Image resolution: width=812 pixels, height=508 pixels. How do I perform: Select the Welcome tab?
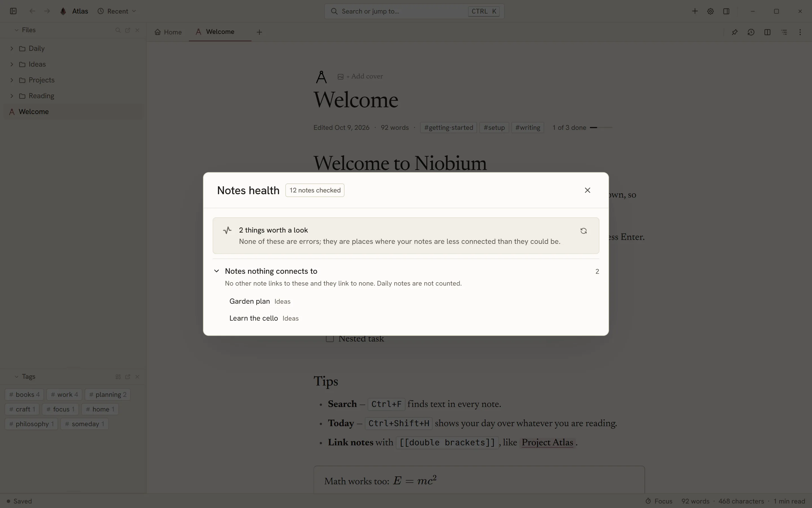coord(220,32)
